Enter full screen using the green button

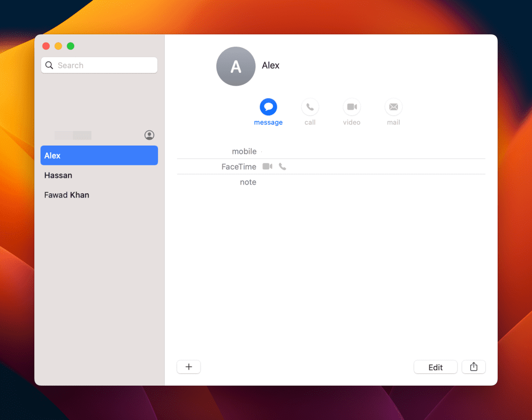pyautogui.click(x=71, y=46)
